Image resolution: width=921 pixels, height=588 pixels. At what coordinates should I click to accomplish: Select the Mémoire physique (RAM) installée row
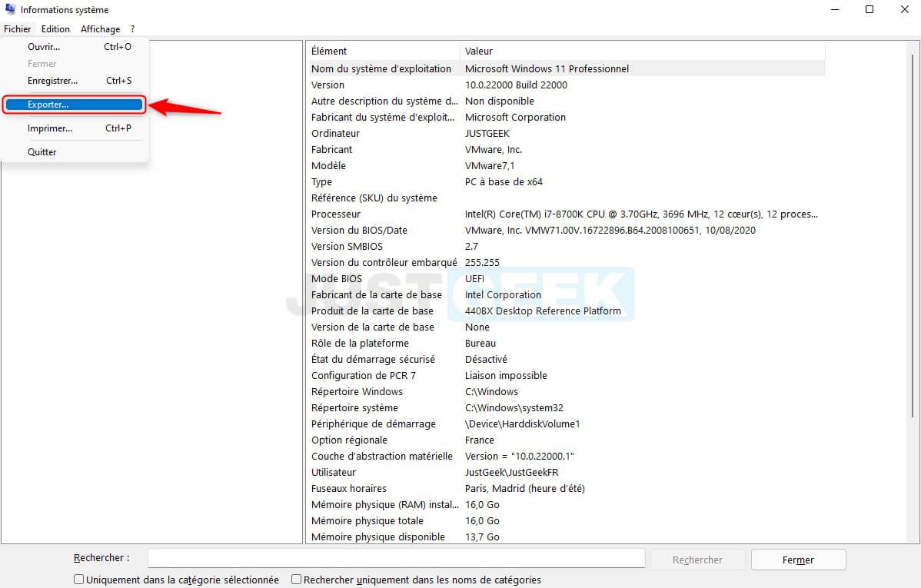566,505
